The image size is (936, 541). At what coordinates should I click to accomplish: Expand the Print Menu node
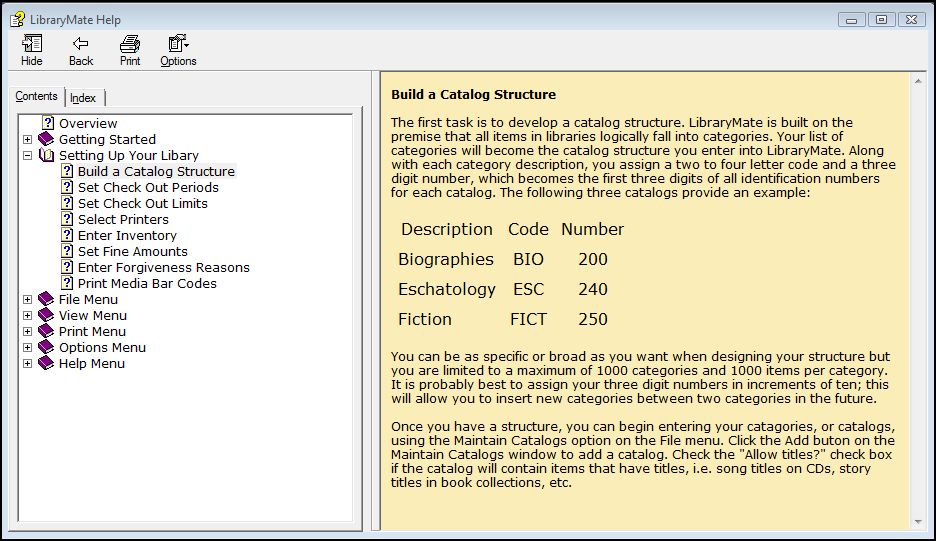[27, 332]
